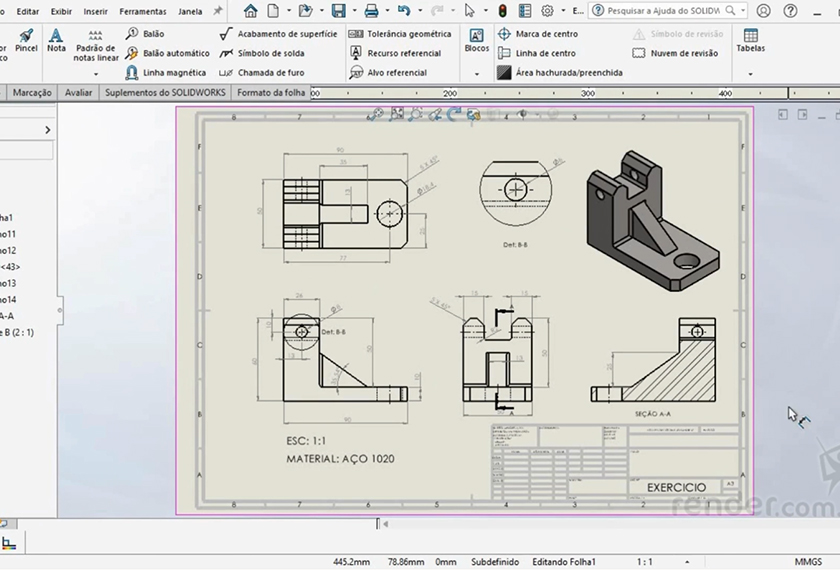Open Suplementos do SOLIDWORKS tab
The width and height of the screenshot is (840, 570).
(x=165, y=92)
